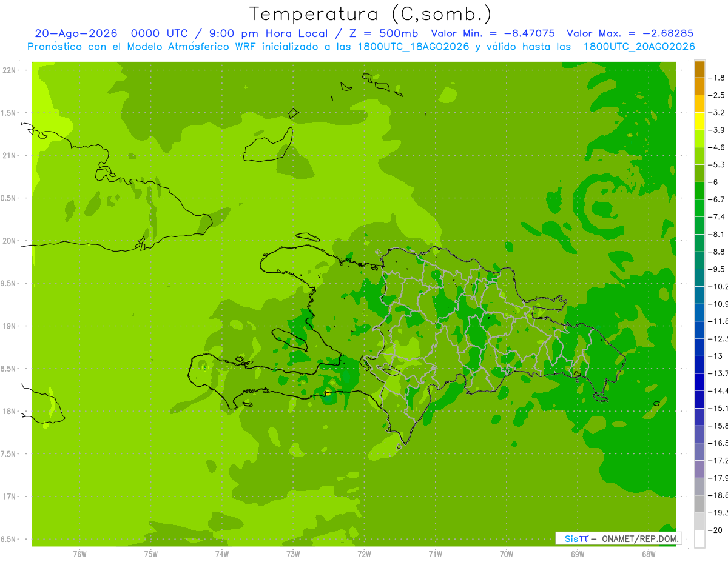Pick the teal swatch between -9.5 and -10.2
Screen dimensions: 728x562
(x=699, y=278)
